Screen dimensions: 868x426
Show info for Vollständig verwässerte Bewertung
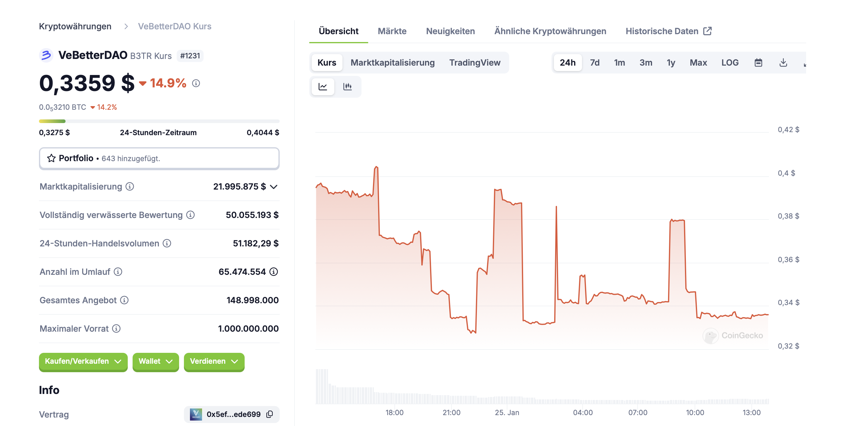coord(190,215)
